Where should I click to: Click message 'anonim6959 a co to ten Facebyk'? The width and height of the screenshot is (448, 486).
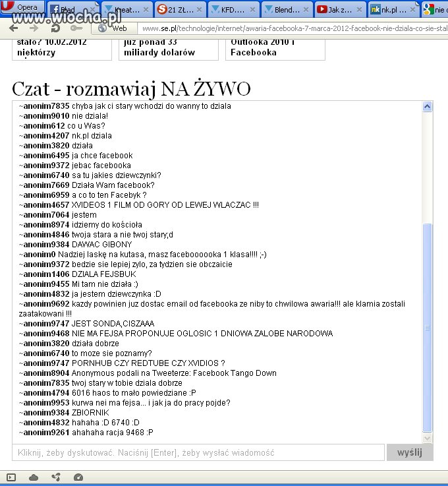tap(82, 195)
